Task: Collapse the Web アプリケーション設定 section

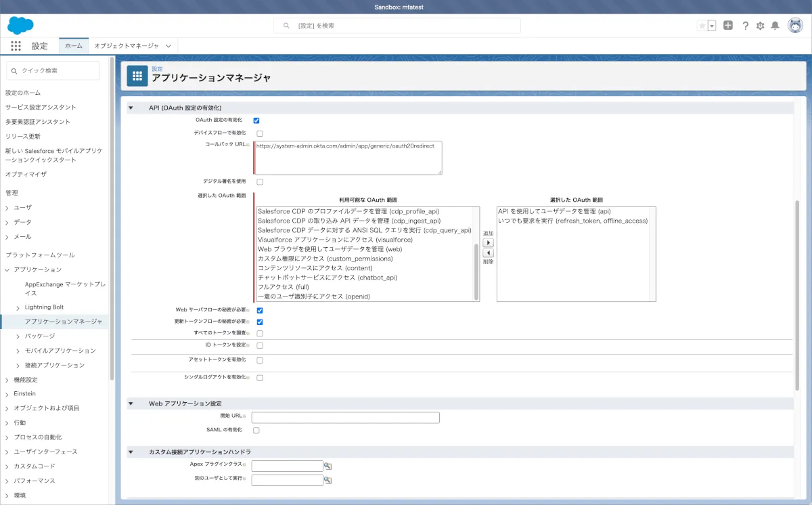Action: click(131, 403)
